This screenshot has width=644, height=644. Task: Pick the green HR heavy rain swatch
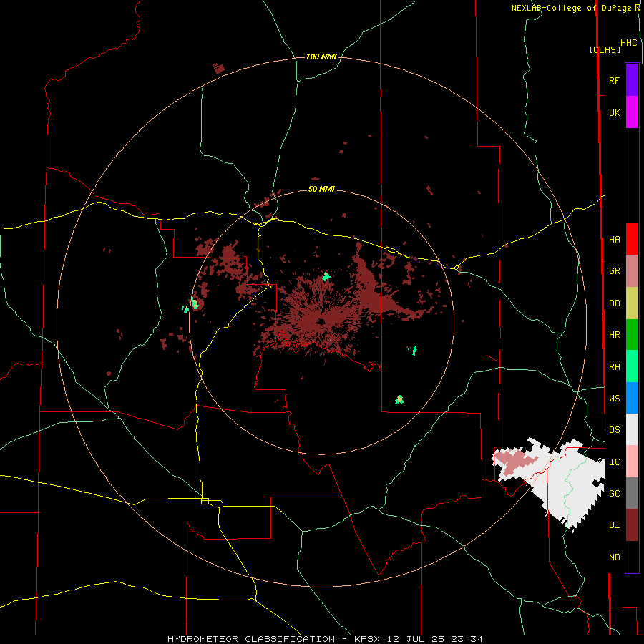[632, 335]
